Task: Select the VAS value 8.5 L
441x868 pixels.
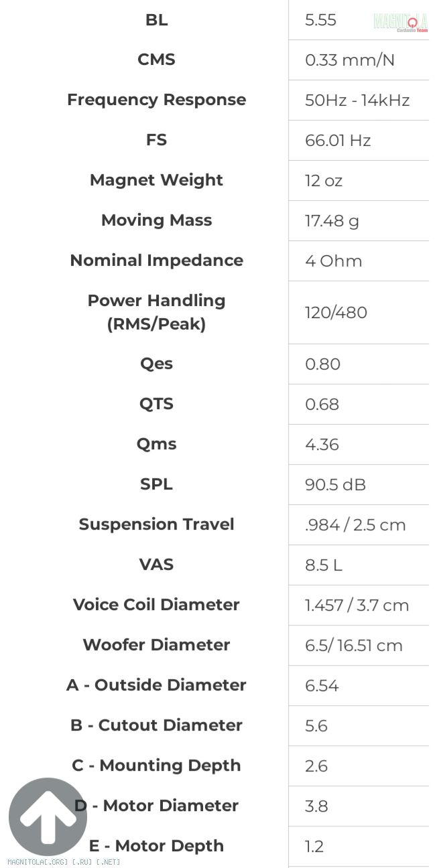Action: 324,565
